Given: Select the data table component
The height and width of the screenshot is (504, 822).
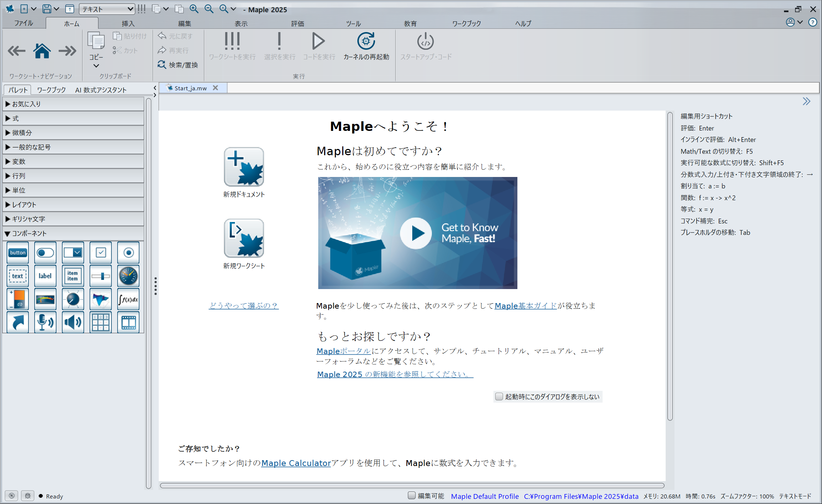Looking at the screenshot, I should pos(101,322).
